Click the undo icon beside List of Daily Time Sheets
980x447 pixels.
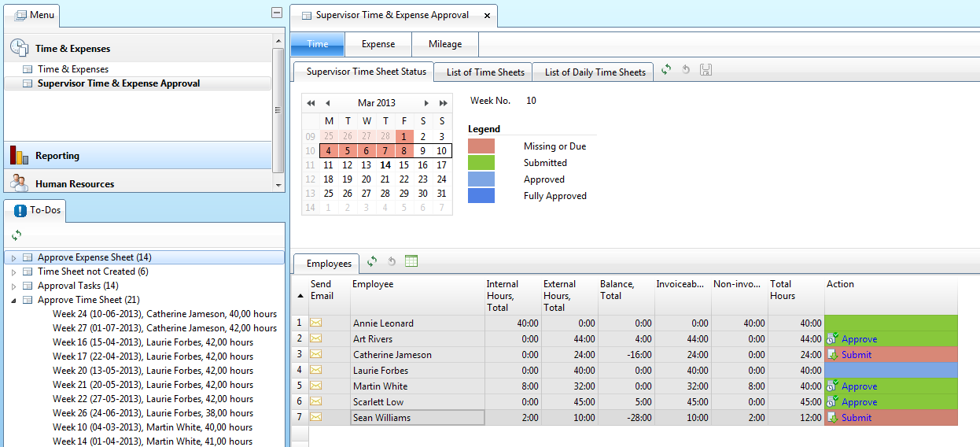[686, 70]
